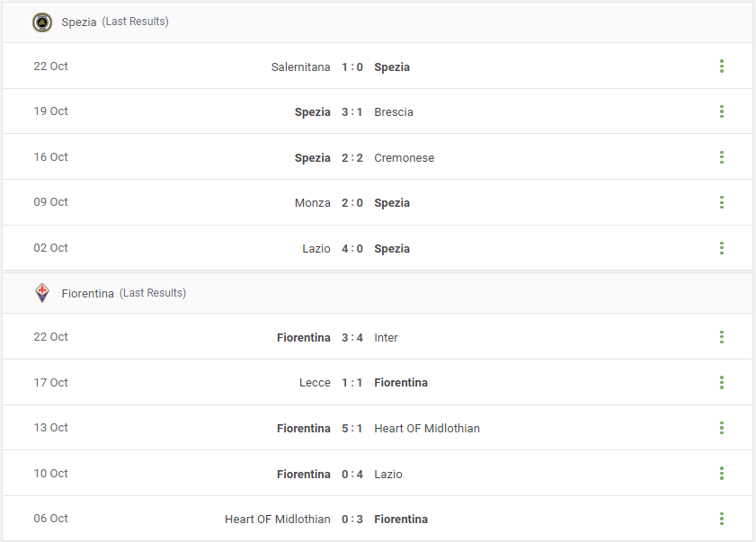Click the 4:0 score of Lazio vs Spezia
Image resolution: width=756 pixels, height=542 pixels.
352,249
